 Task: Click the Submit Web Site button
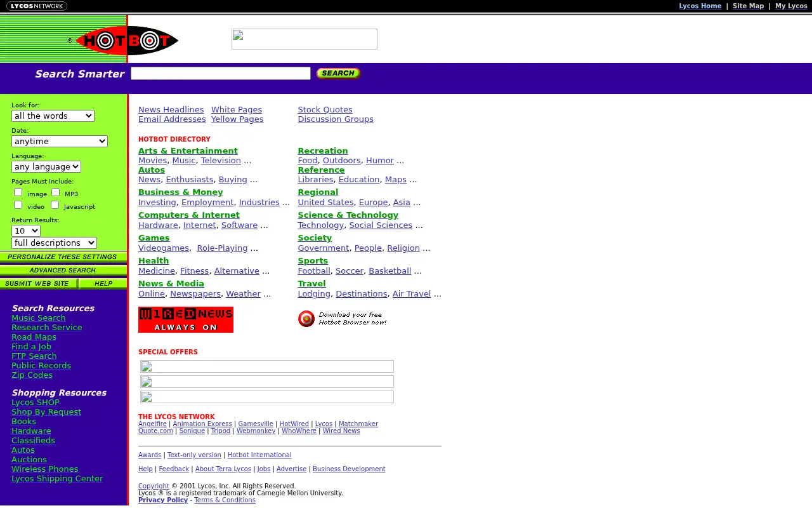pos(39,284)
